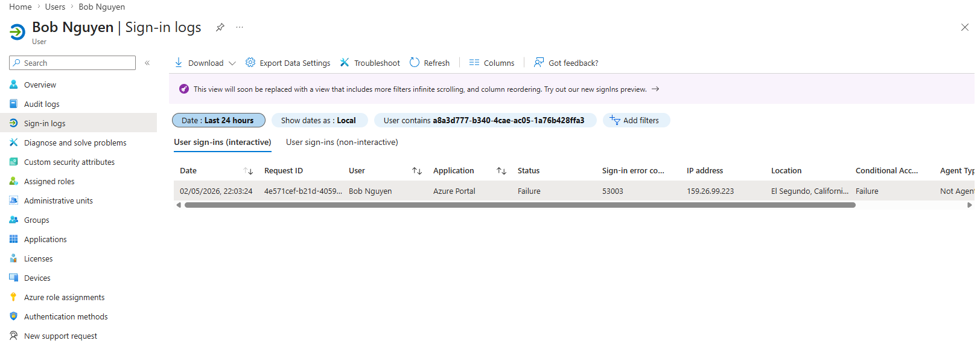The image size is (980, 346).
Task: Click the Authentication methods shield icon
Action: pos(13,316)
